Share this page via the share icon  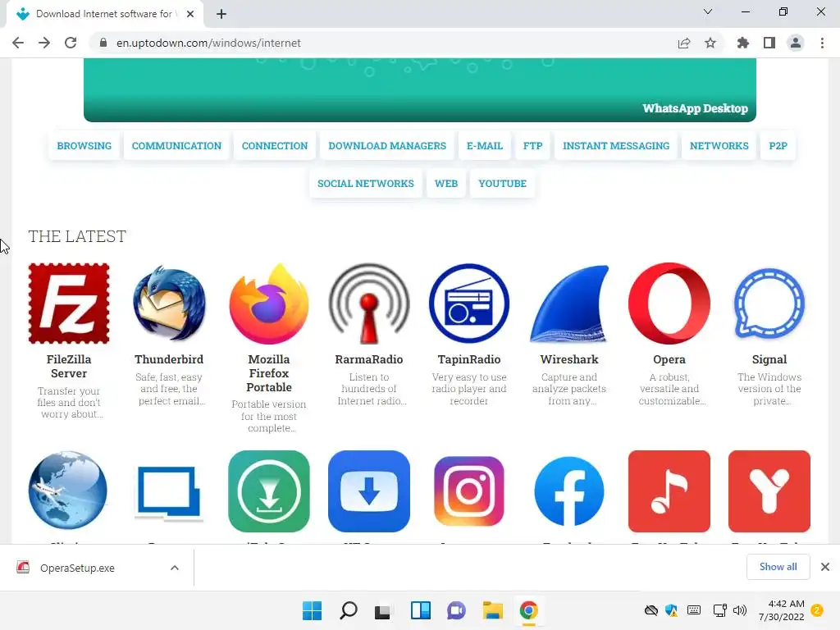(x=684, y=43)
